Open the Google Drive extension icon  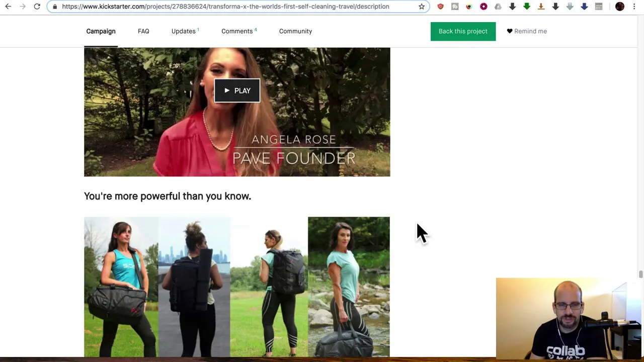pyautogui.click(x=498, y=7)
